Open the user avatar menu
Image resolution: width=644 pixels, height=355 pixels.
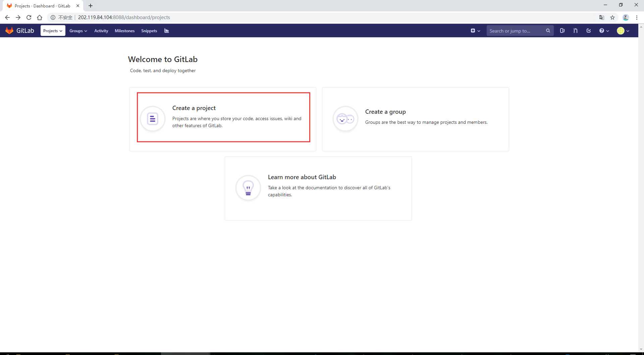(623, 31)
